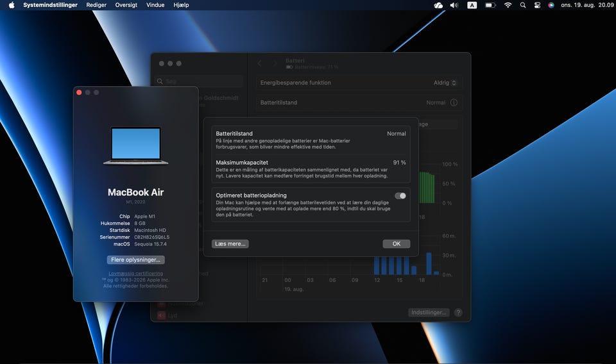This screenshot has height=364, width=616.
Task: Click the help question mark button
Action: point(458,312)
